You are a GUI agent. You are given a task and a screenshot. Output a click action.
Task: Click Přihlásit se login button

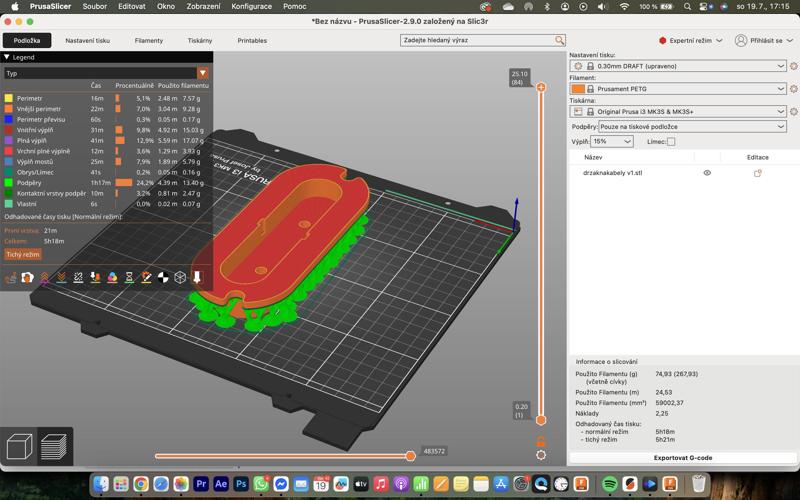point(764,41)
